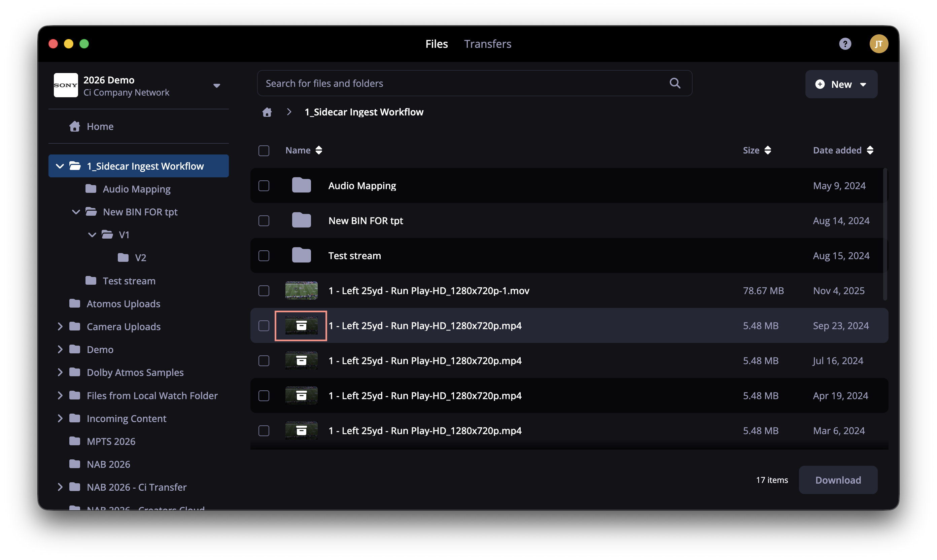Click the NAB 2026 folder icon in sidebar
The height and width of the screenshot is (560, 937).
(75, 464)
